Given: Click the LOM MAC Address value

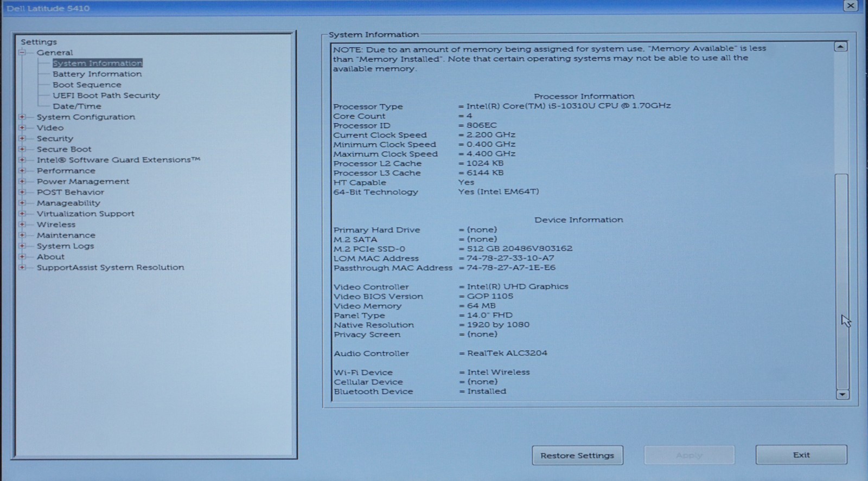Looking at the screenshot, I should [x=510, y=258].
